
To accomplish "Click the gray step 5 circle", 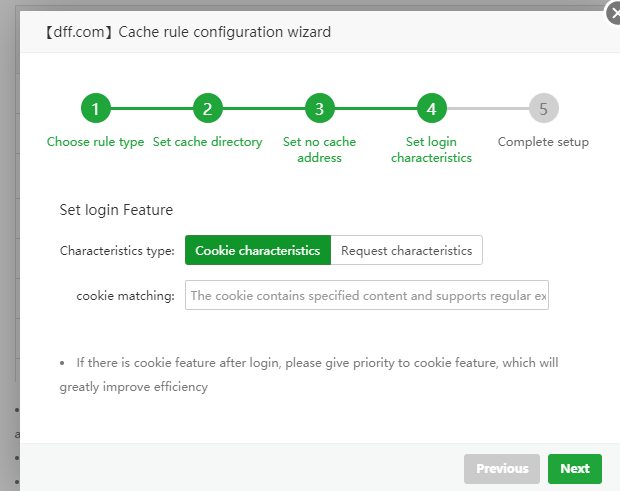I will (543, 109).
